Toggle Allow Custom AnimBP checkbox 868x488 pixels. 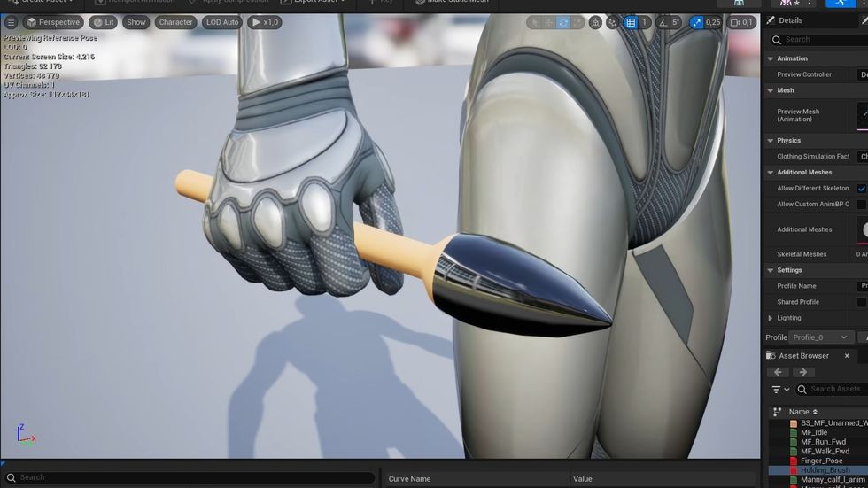pyautogui.click(x=862, y=205)
